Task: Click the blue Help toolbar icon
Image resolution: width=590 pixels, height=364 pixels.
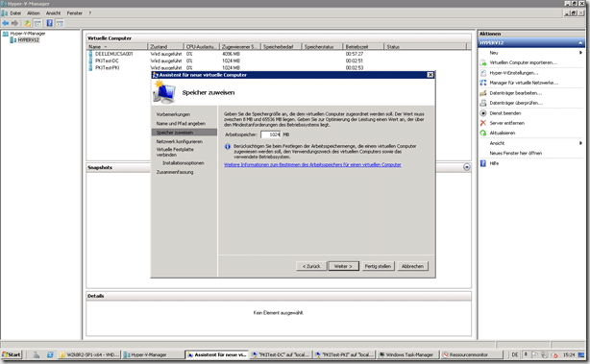Action: (49, 23)
